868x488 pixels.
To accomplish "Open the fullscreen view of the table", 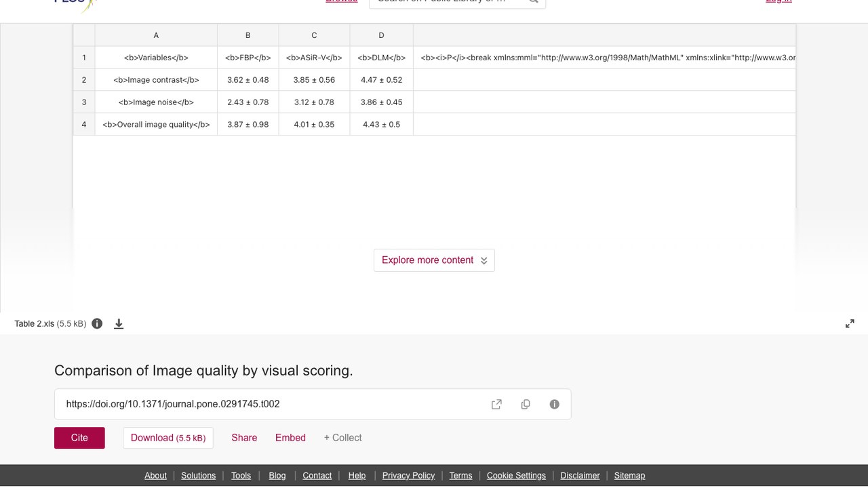I will [x=850, y=324].
